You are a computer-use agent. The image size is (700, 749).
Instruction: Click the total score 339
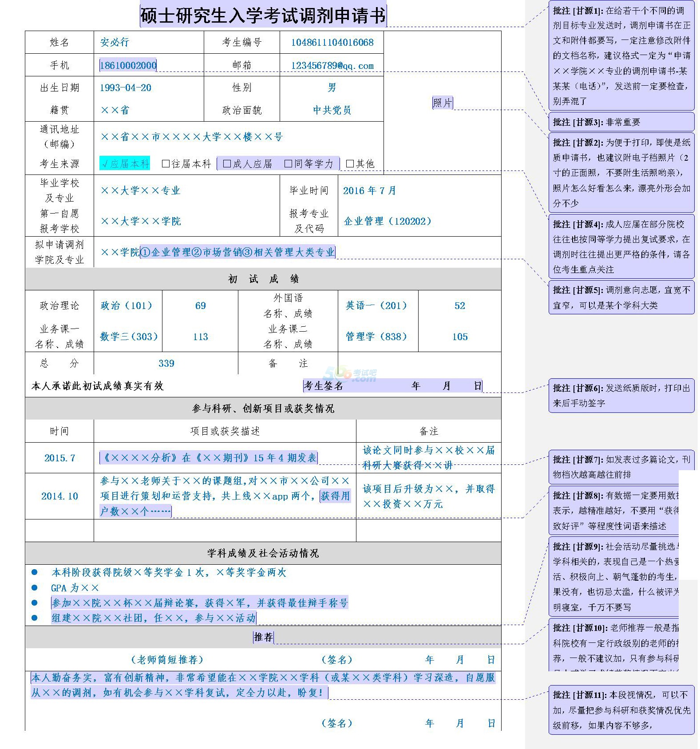[x=166, y=363]
